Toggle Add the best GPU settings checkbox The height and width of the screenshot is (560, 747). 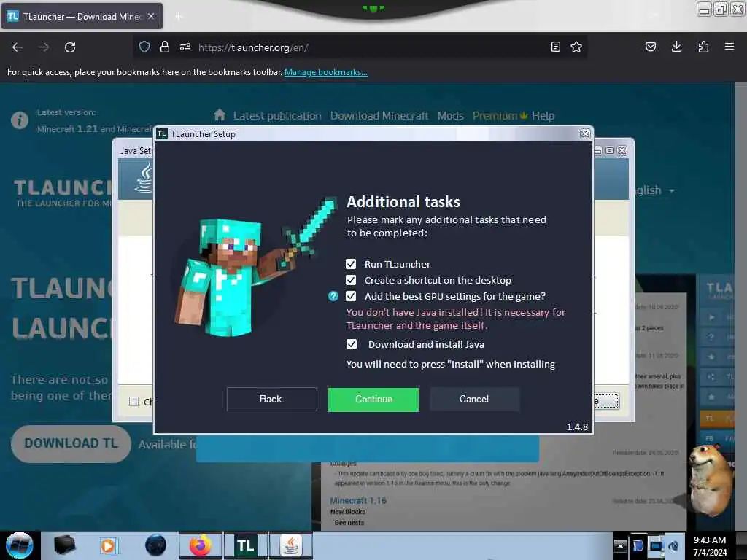[351, 296]
